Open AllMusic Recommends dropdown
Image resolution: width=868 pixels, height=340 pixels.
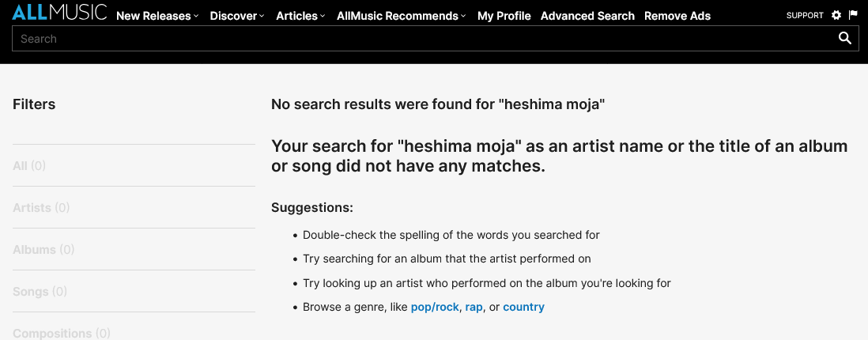[401, 16]
